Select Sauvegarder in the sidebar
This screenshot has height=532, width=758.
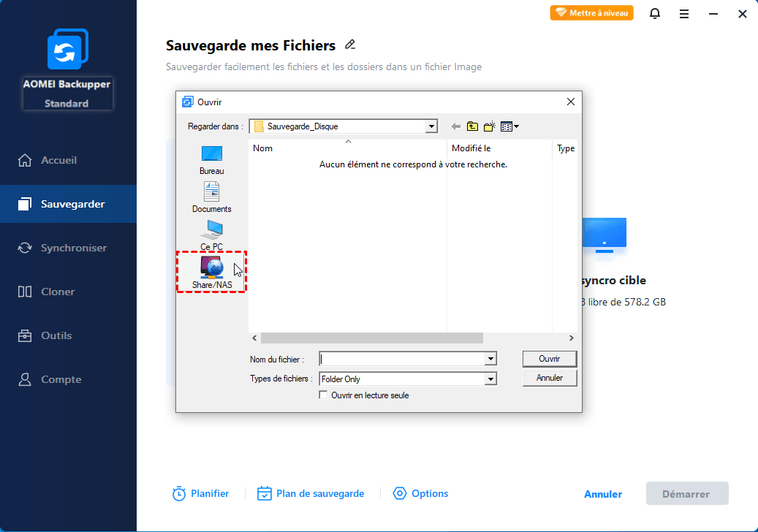click(x=68, y=204)
